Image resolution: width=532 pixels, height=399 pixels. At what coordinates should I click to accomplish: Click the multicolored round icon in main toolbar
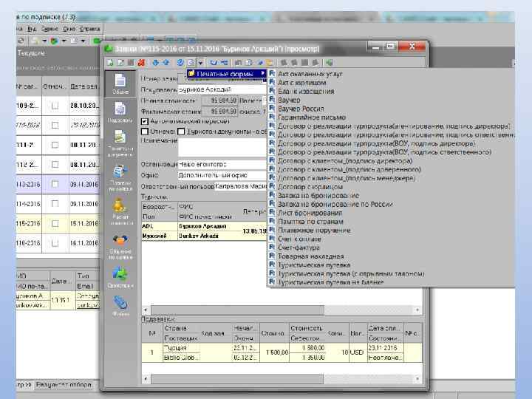tap(54, 41)
